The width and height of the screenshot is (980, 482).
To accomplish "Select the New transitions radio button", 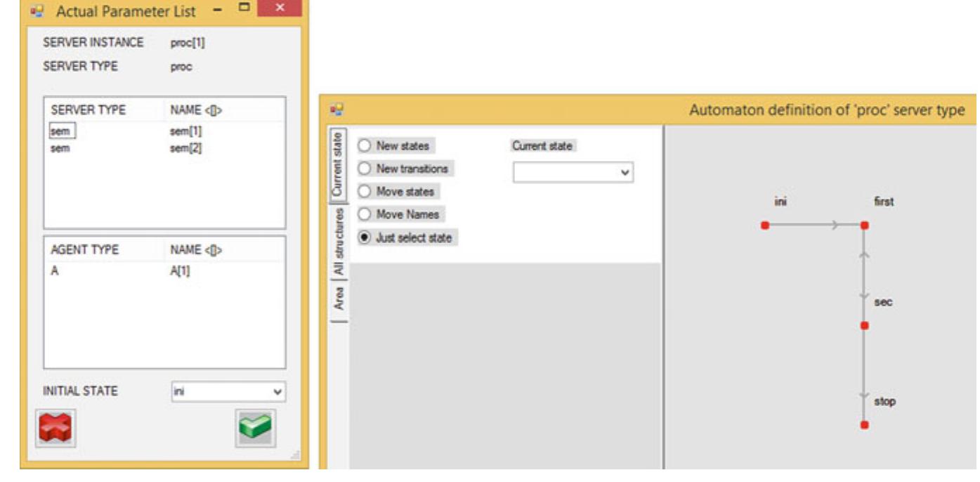I will point(365,169).
